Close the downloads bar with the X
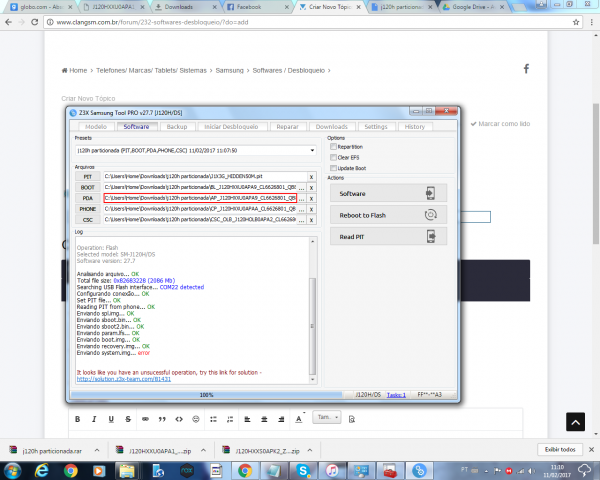 coord(591,449)
